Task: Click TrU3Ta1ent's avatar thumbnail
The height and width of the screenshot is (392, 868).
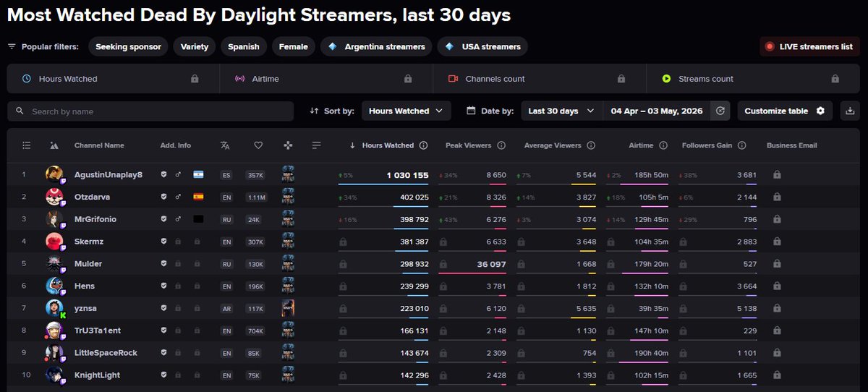Action: click(x=54, y=331)
